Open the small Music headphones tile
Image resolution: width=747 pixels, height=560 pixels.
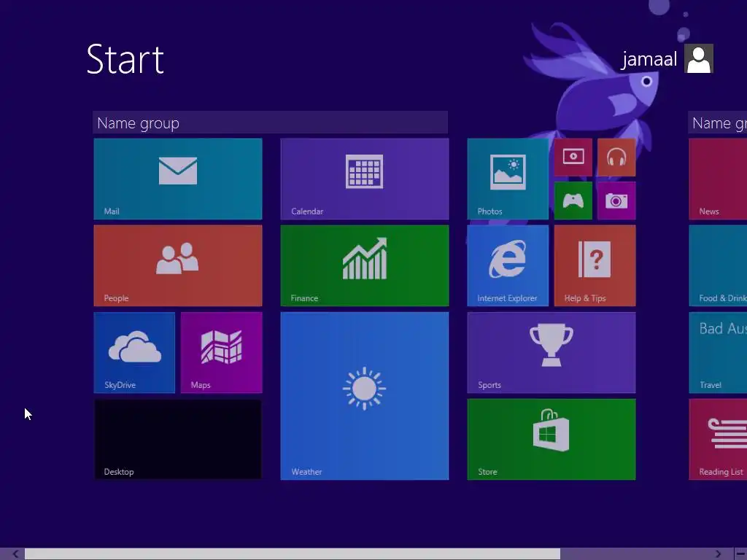point(616,157)
